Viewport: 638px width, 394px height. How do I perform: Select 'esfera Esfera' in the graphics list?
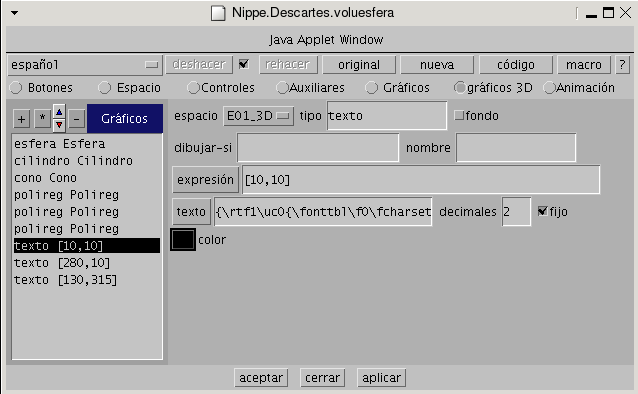click(x=87, y=144)
